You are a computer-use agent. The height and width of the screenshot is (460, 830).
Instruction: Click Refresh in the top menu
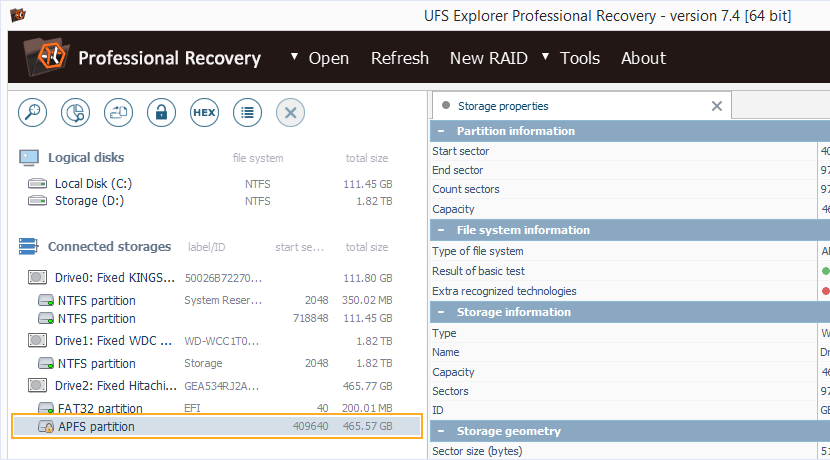[x=399, y=58]
